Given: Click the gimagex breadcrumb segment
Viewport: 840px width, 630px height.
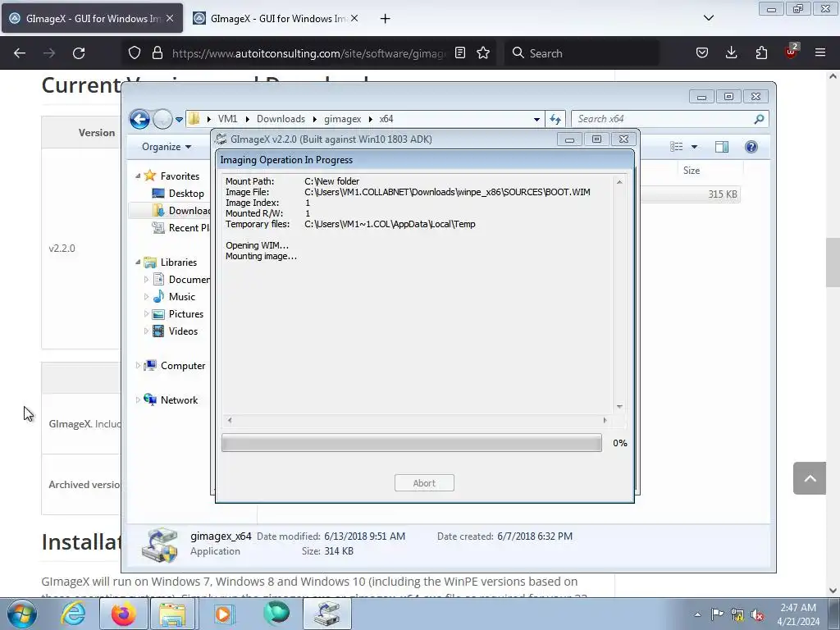Looking at the screenshot, I should (x=342, y=119).
